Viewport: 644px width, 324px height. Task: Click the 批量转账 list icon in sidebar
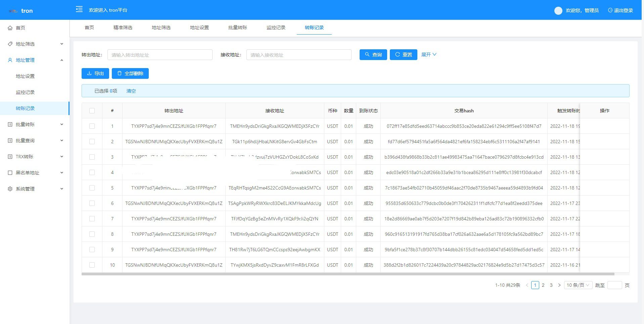click(10, 124)
